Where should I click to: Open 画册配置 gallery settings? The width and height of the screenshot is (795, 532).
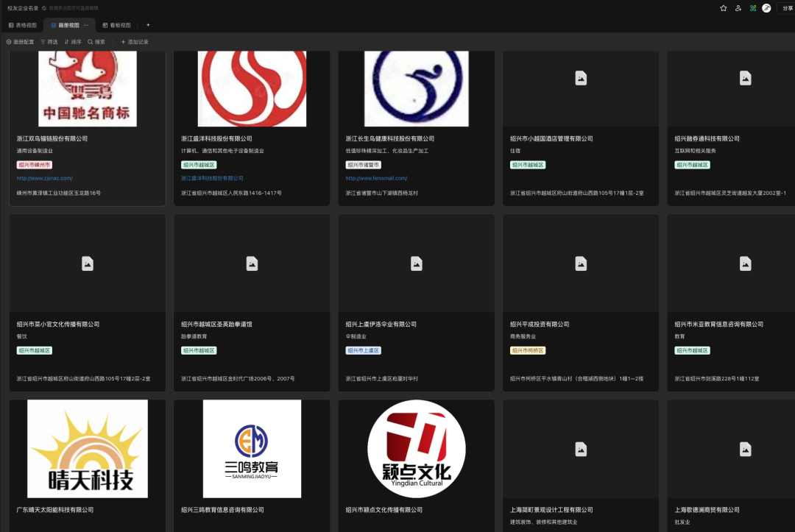(21, 42)
